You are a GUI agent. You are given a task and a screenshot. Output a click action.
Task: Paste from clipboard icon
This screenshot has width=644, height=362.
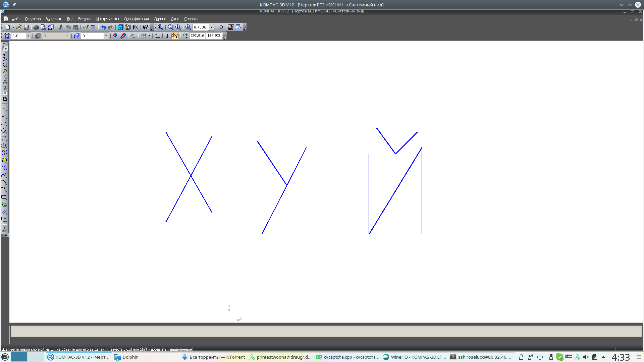pyautogui.click(x=76, y=27)
